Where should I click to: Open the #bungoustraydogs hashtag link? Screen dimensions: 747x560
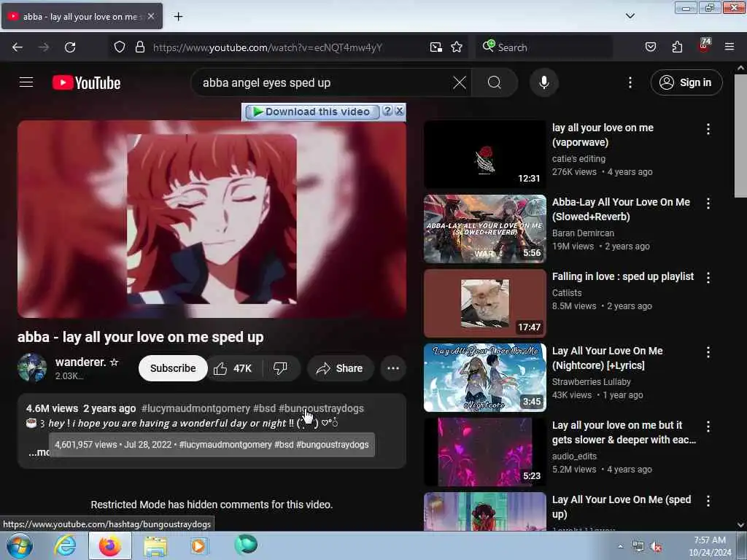(321, 408)
